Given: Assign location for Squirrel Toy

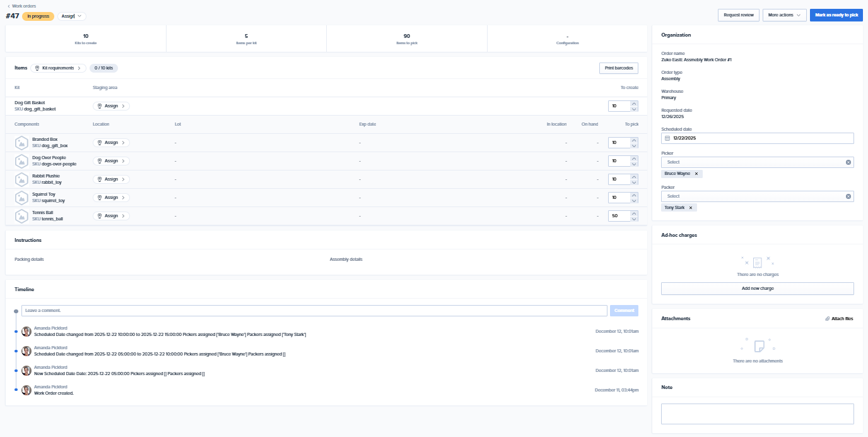Looking at the screenshot, I should point(111,198).
